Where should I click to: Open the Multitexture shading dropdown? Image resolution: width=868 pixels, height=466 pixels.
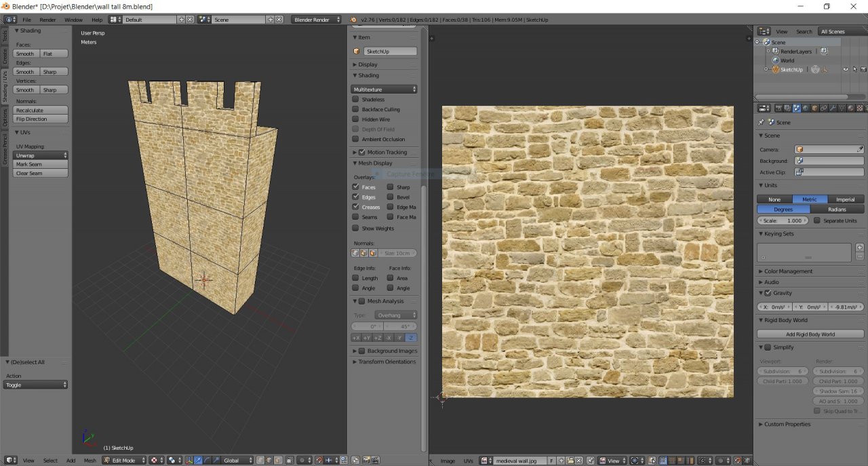pyautogui.click(x=384, y=89)
